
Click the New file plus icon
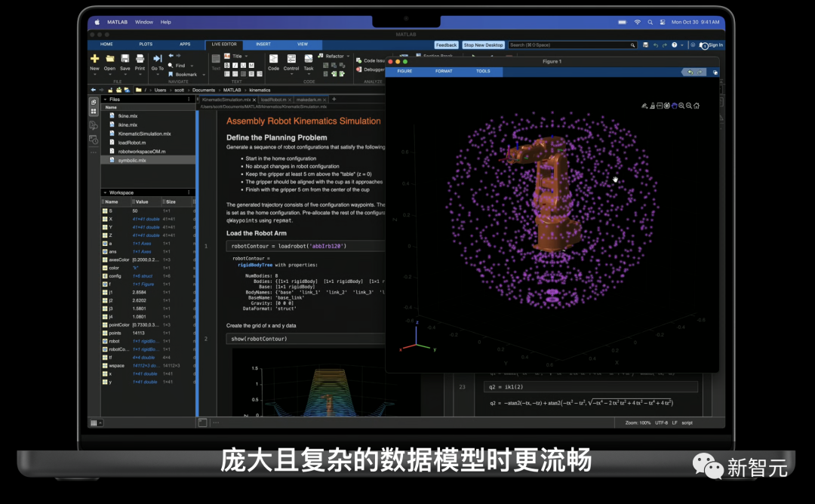pos(94,59)
